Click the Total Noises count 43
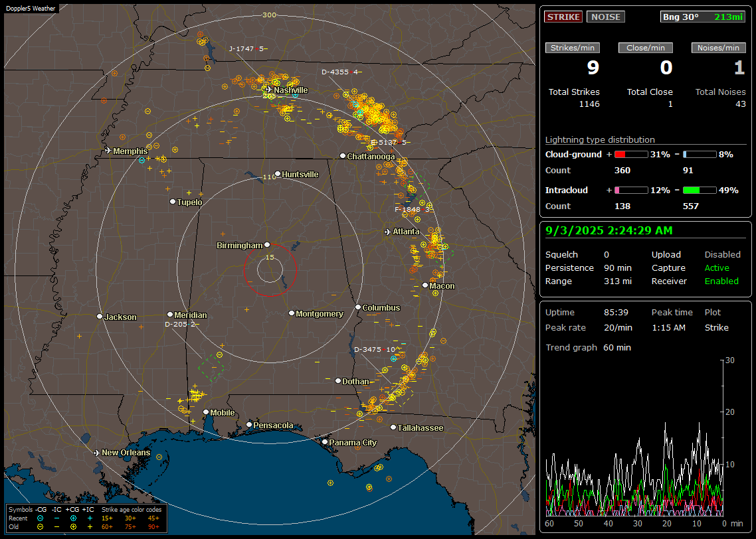The image size is (756, 539). 741,104
